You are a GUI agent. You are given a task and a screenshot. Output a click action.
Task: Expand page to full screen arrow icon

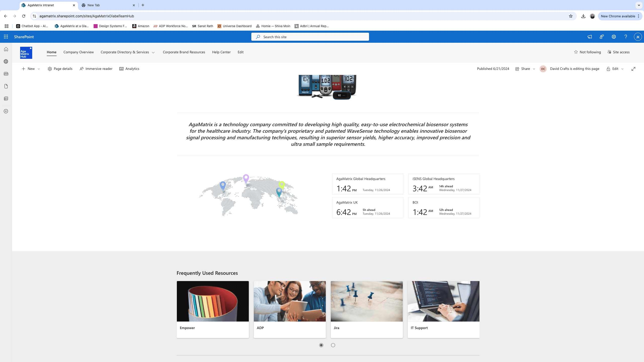pos(633,69)
